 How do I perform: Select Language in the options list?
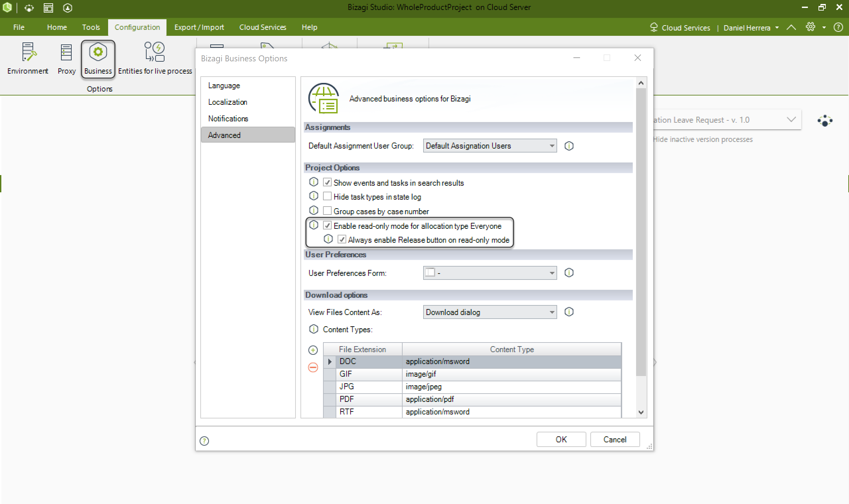coord(248,86)
